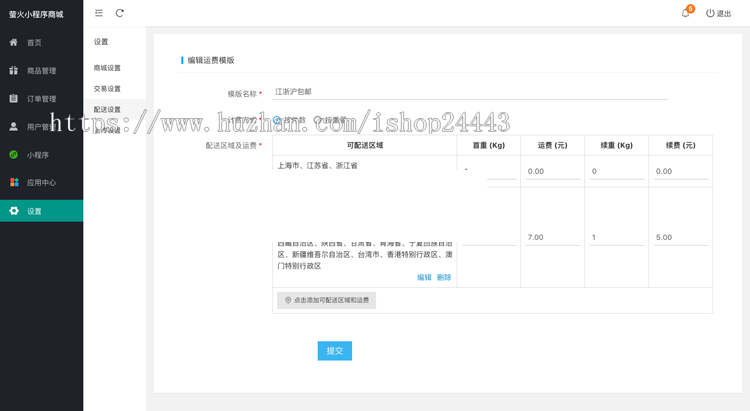Screen dimensions: 750x411
Task: Click the 续重 field showing 1
Action: tap(617, 237)
